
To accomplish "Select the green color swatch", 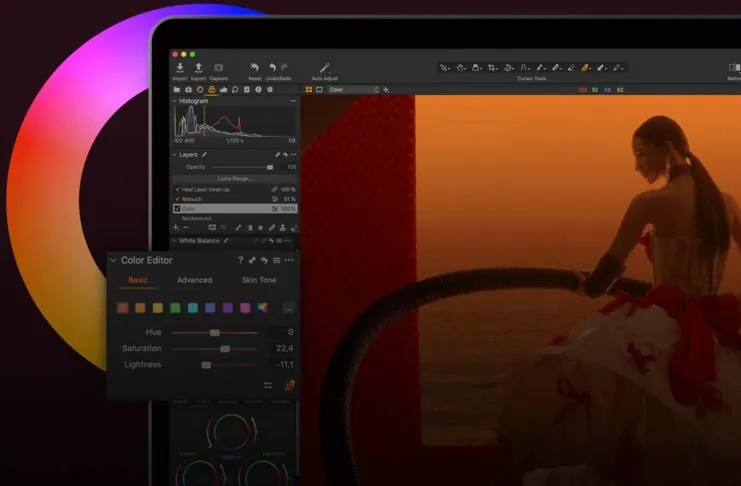I will [x=175, y=308].
